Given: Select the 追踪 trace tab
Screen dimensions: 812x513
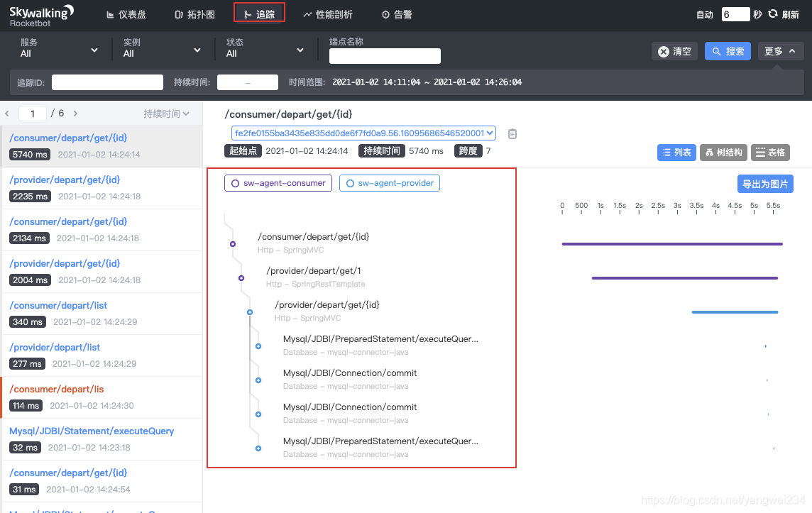Looking at the screenshot, I should pyautogui.click(x=259, y=14).
